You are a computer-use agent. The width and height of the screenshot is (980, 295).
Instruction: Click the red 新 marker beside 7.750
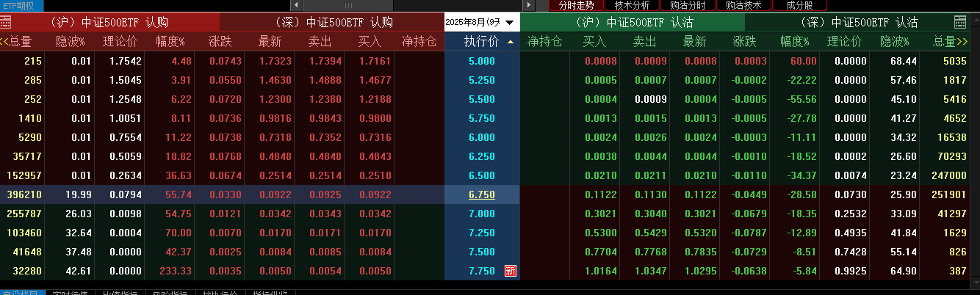[x=511, y=271]
